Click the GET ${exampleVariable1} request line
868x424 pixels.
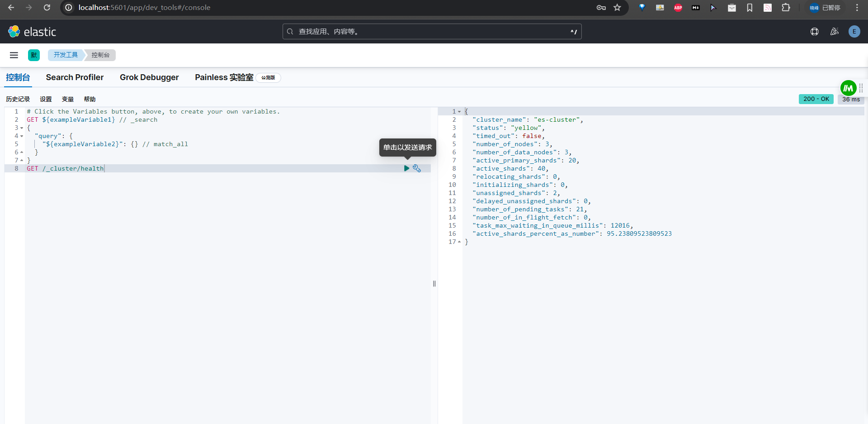pos(92,120)
